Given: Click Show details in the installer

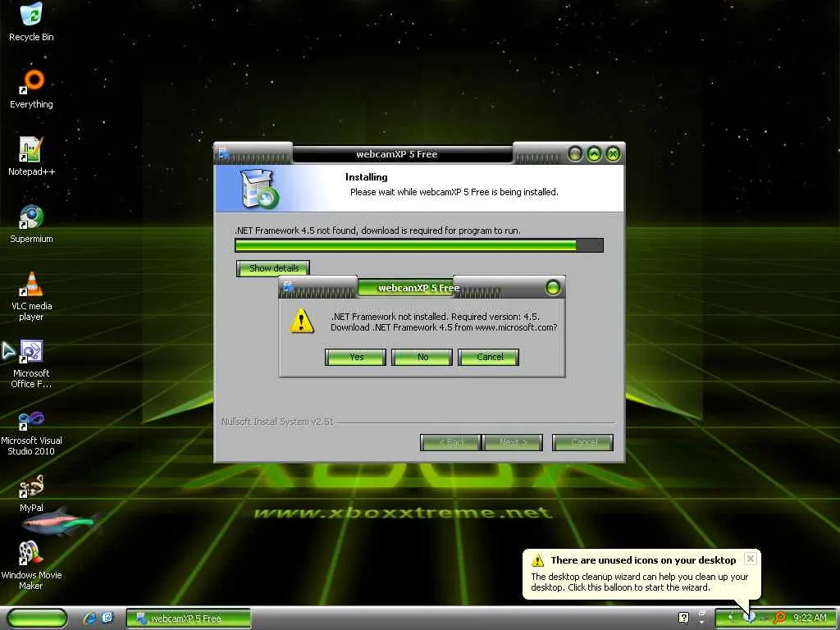Looking at the screenshot, I should [x=273, y=268].
